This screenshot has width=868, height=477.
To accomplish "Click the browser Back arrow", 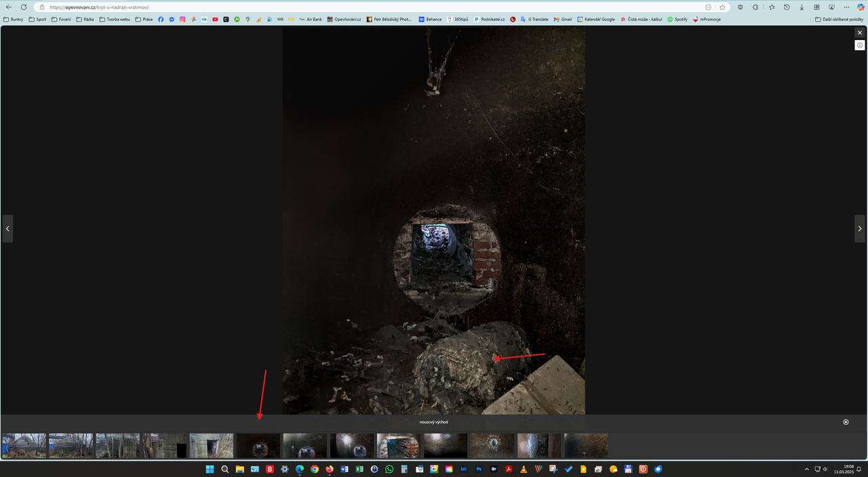I will [9, 7].
